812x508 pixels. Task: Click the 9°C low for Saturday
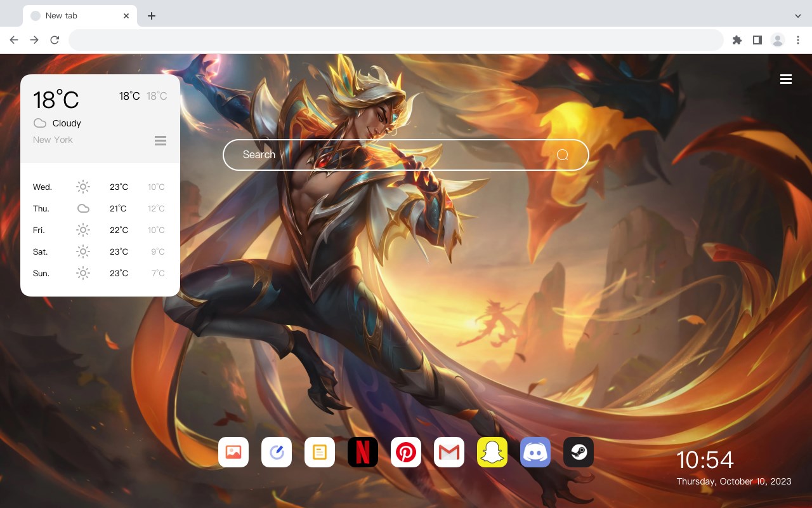coord(158,252)
